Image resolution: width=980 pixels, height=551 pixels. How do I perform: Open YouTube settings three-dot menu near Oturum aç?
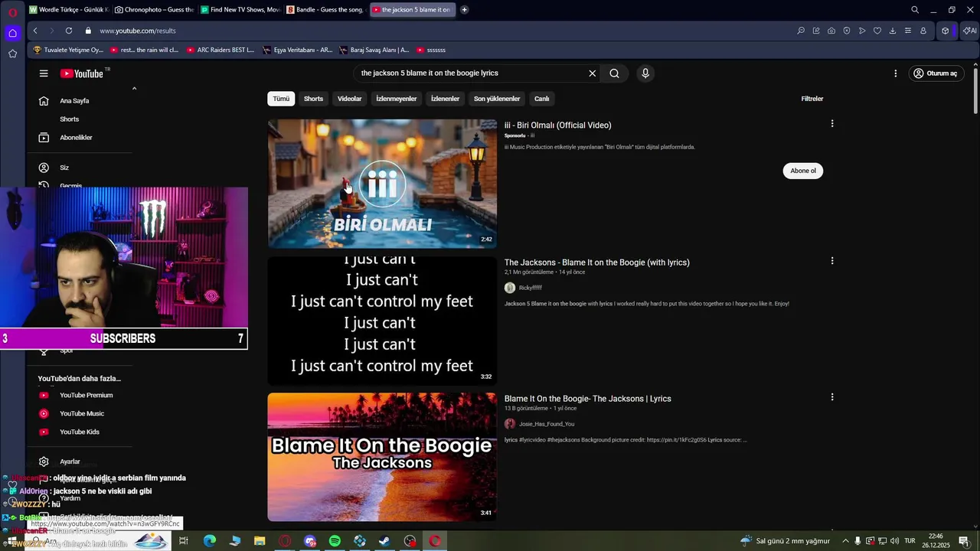point(895,73)
